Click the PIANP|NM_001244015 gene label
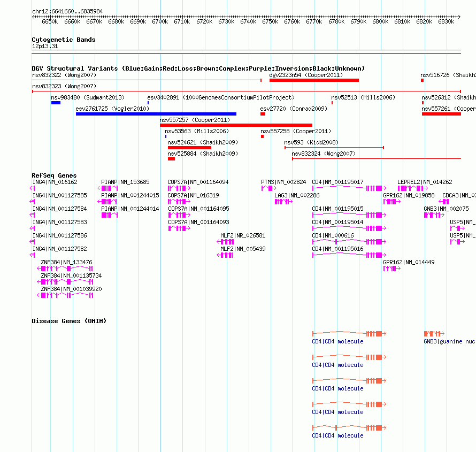The image size is (476, 452). (130, 195)
